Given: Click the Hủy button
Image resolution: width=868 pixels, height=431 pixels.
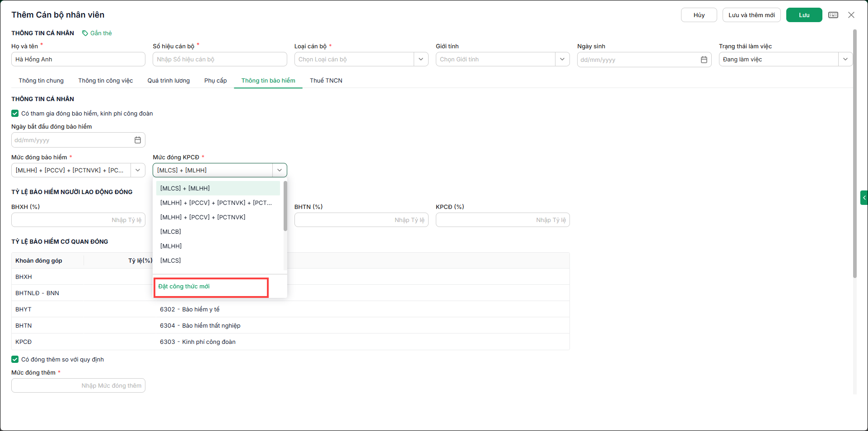Looking at the screenshot, I should (x=699, y=15).
